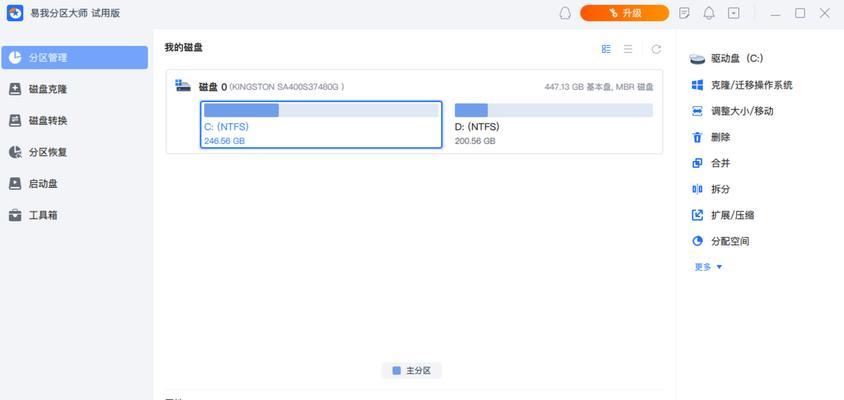Click the split partition icon
This screenshot has width=844, height=400.
click(x=697, y=190)
